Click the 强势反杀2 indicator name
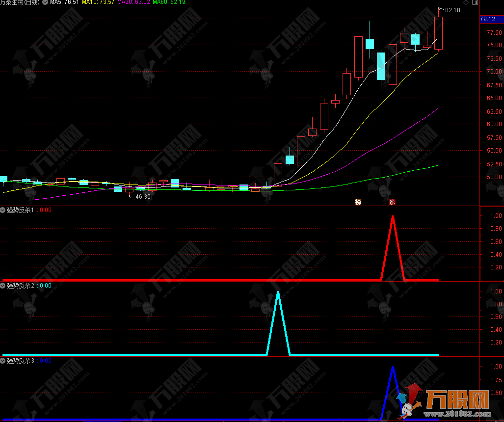Screen dimensions: 504x422 pos(20,286)
